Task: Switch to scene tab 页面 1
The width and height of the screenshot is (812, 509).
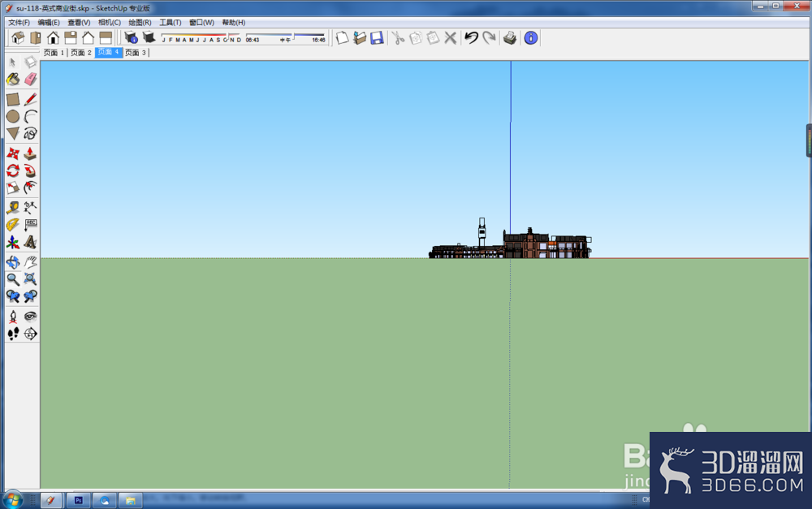Action: (54, 52)
